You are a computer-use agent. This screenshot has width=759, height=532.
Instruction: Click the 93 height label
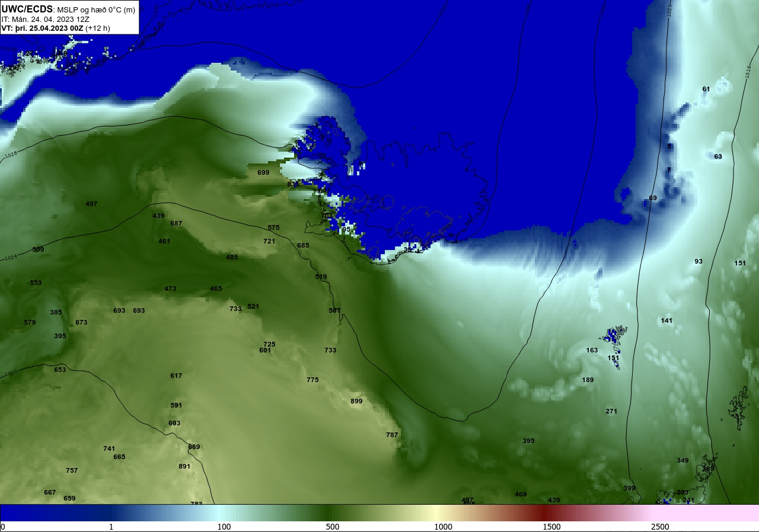coord(699,261)
